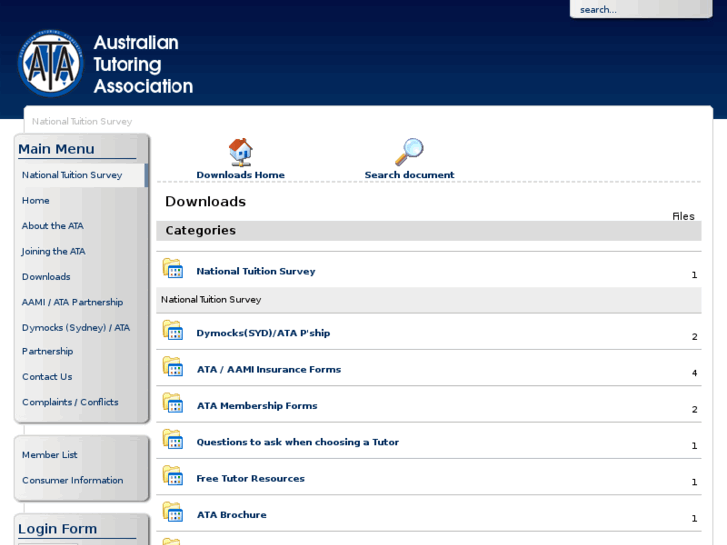The width and height of the screenshot is (727, 545).
Task: Open Joining the ATA menu item
Action: [x=53, y=251]
